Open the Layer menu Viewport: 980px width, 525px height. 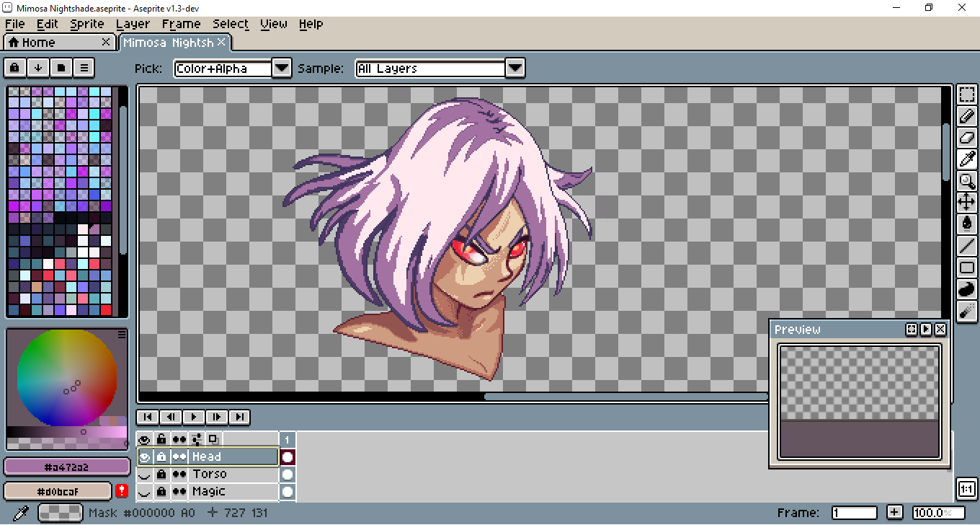(x=133, y=24)
